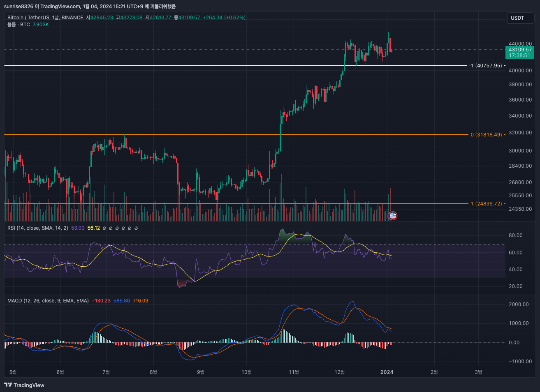Click the high price value 43273.08

click(x=131, y=18)
